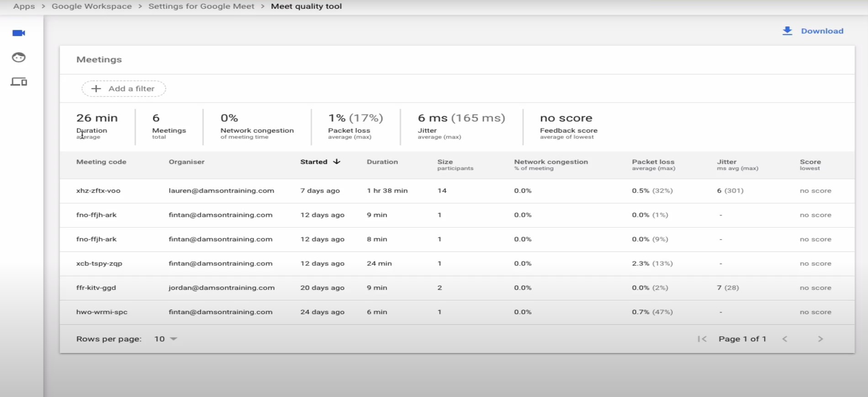Open the participants face icon in sidebar
Viewport: 868px width, 397px height.
click(19, 57)
